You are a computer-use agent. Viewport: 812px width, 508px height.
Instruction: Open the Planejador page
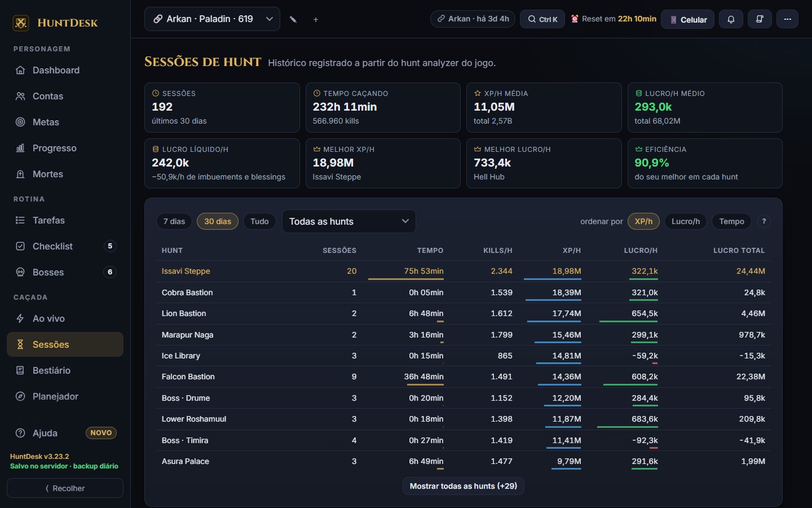65,396
